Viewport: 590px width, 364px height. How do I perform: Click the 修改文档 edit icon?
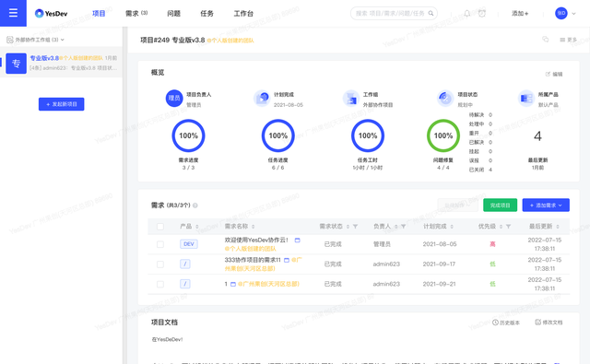538,323
